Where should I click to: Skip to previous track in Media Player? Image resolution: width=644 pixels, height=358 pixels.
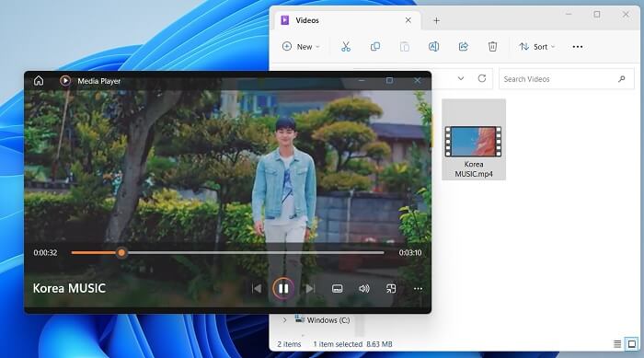point(257,289)
